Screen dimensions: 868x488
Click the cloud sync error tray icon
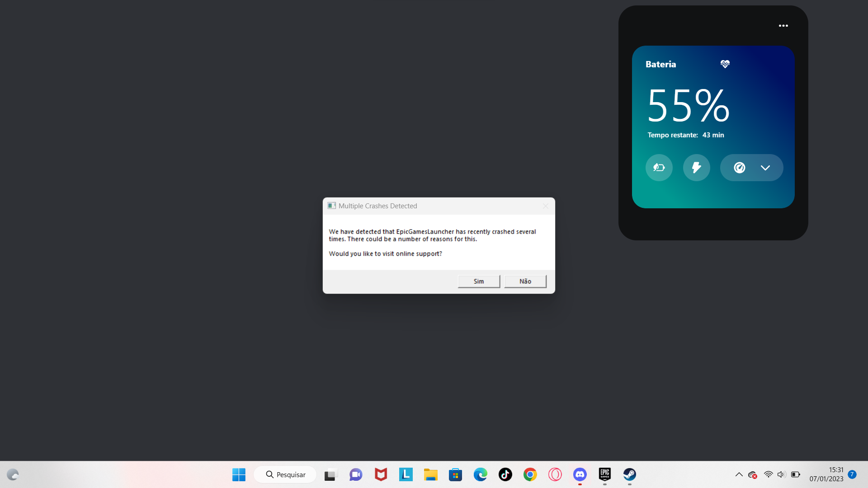[753, 474]
